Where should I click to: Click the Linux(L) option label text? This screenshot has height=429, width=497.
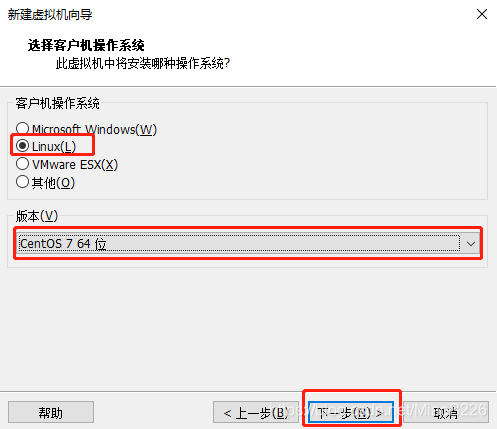click(x=54, y=147)
